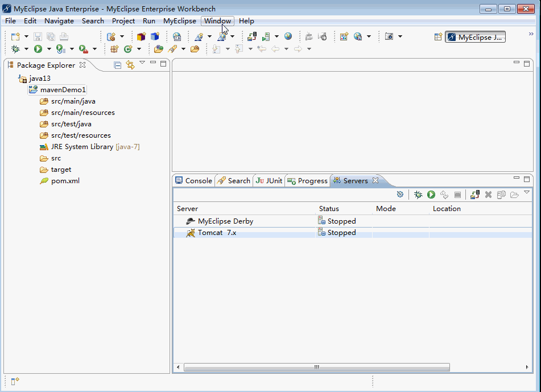Maximize the editor area
The image size is (541, 392).
(527, 64)
